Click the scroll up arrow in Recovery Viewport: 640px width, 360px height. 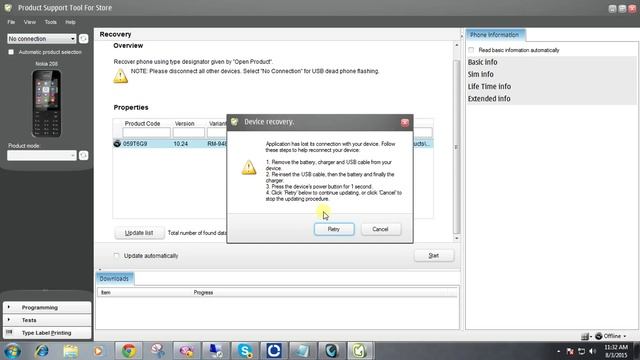coord(456,45)
